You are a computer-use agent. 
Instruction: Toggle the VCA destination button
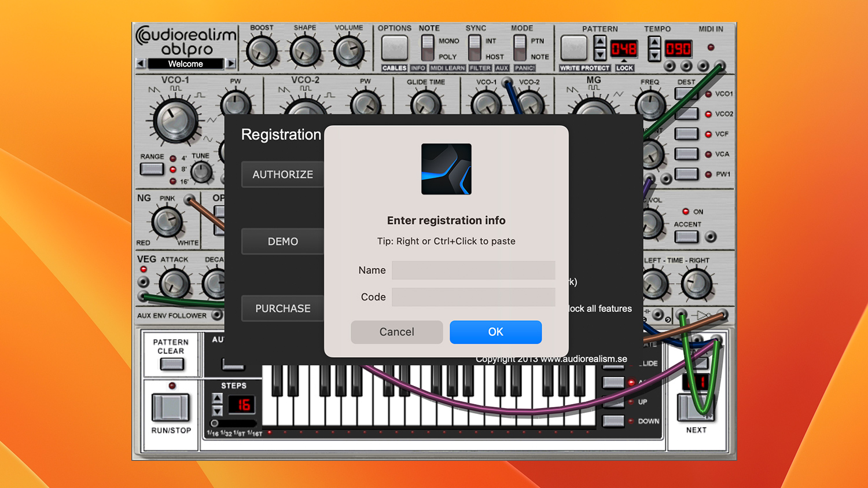(686, 154)
